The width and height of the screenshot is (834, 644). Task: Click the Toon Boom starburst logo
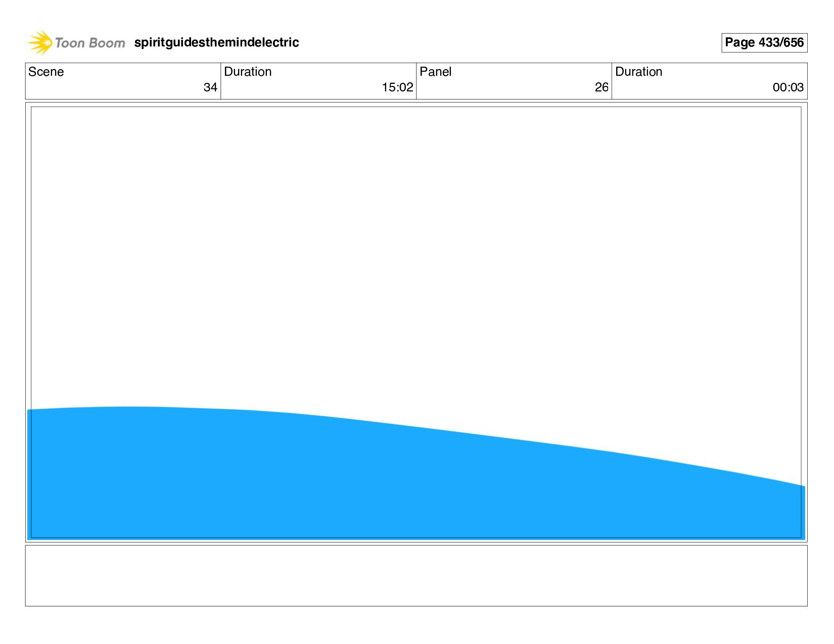tap(39, 42)
